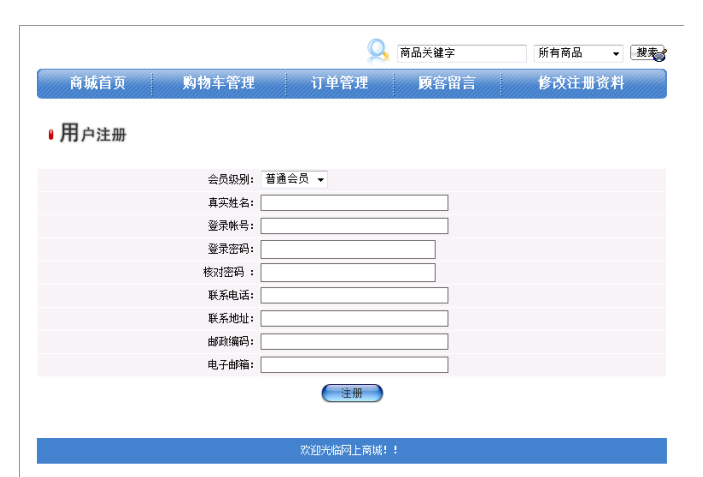Open the 所有商品 category dropdown
Screen dimensions: 703x477
[578, 53]
